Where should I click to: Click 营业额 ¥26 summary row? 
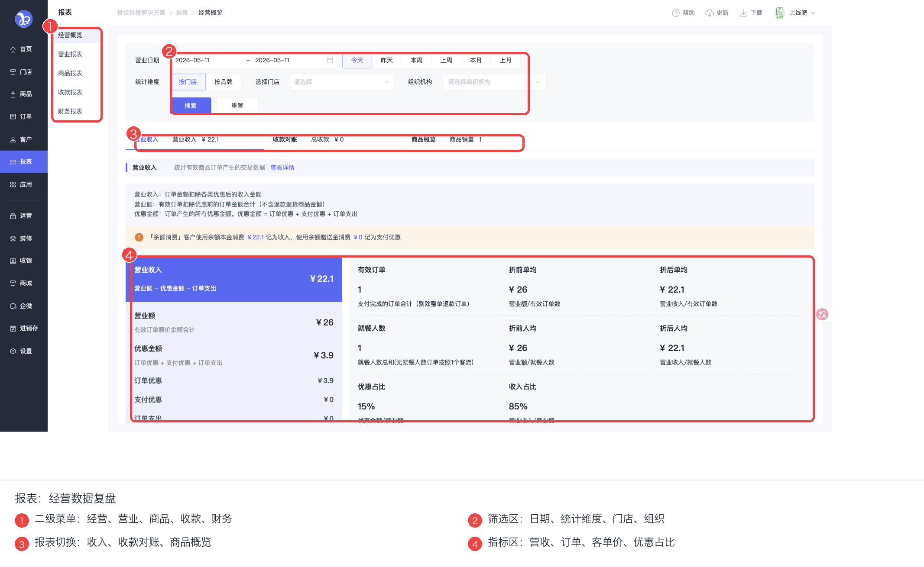click(234, 322)
